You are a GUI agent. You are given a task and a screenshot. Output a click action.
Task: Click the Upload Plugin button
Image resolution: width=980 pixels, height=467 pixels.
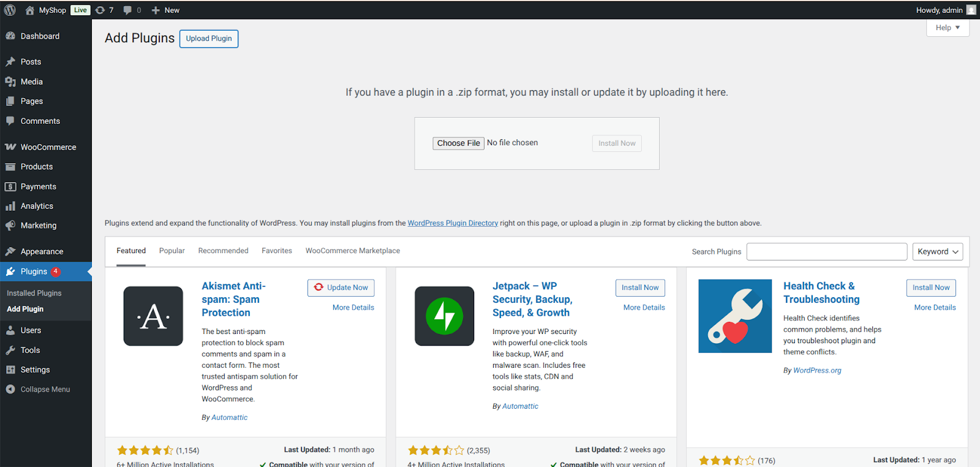coord(209,39)
